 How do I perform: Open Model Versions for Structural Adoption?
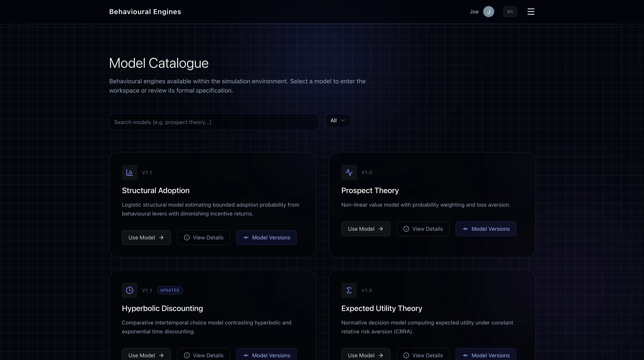266,237
